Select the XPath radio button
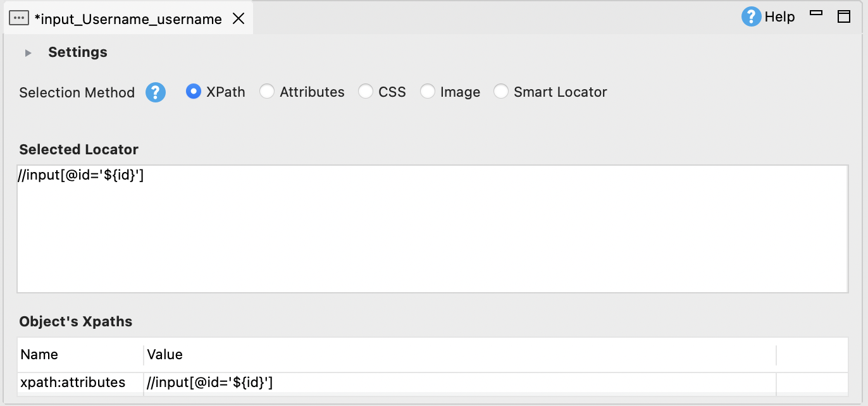The width and height of the screenshot is (868, 406). pos(193,92)
